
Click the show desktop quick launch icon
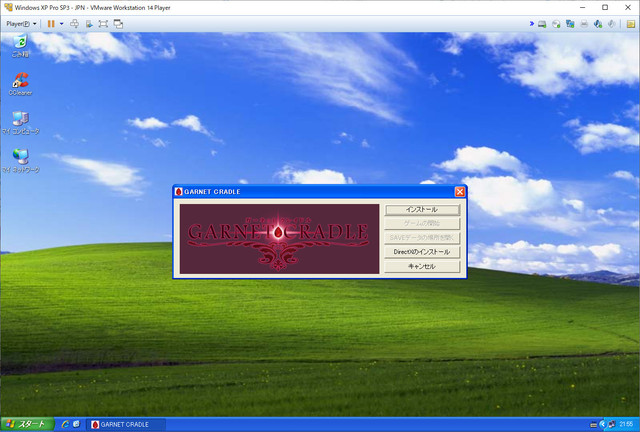(76, 424)
